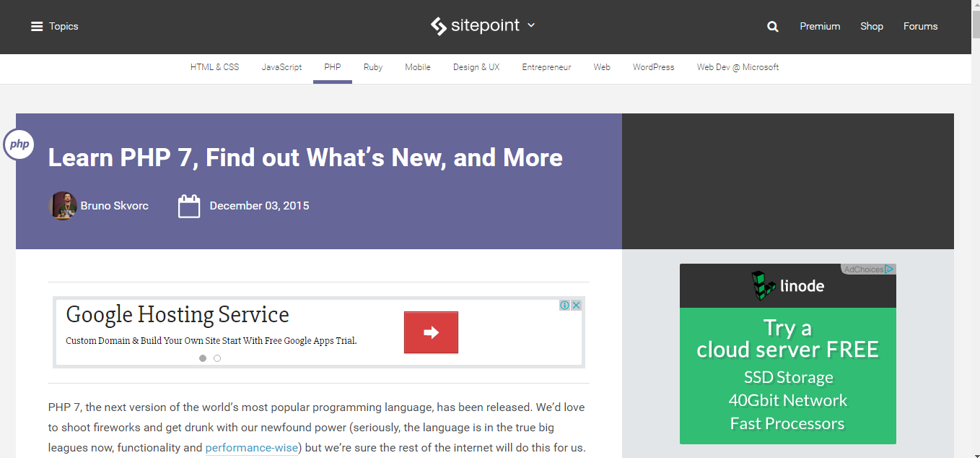Open the Topics hamburger menu icon

coord(37,27)
